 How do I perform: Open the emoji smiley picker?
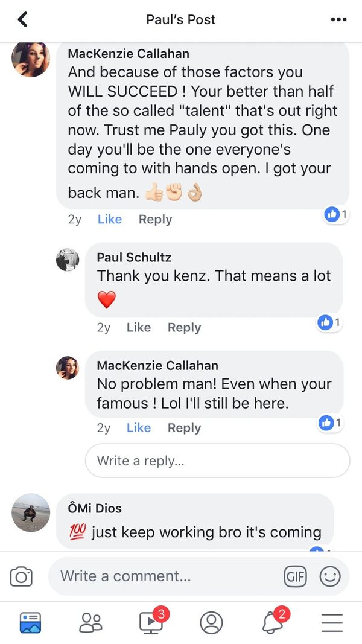coord(330,577)
